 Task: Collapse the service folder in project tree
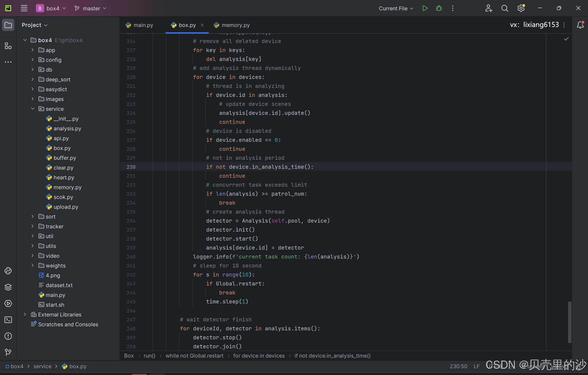pyautogui.click(x=33, y=109)
